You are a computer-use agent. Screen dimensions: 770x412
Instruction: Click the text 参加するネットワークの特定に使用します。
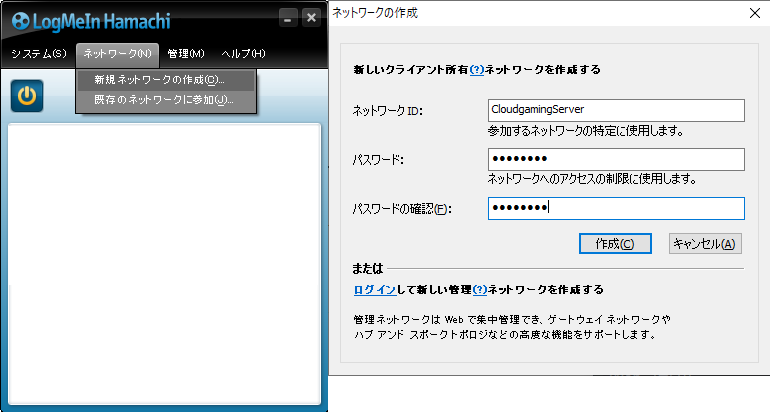(x=586, y=131)
